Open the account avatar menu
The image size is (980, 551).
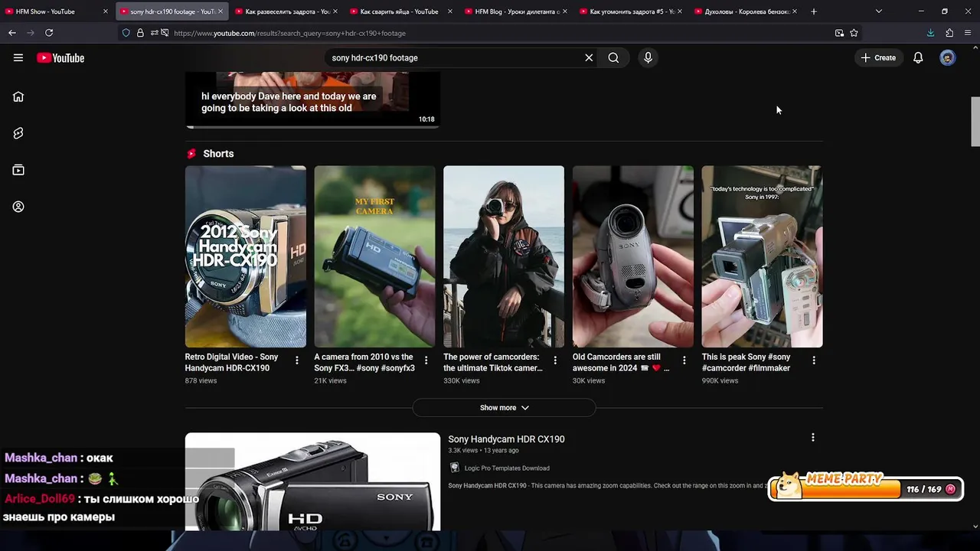pos(948,57)
